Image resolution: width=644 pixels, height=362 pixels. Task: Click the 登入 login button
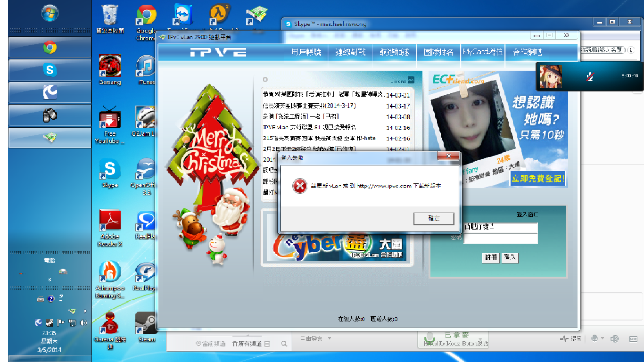[x=510, y=258]
